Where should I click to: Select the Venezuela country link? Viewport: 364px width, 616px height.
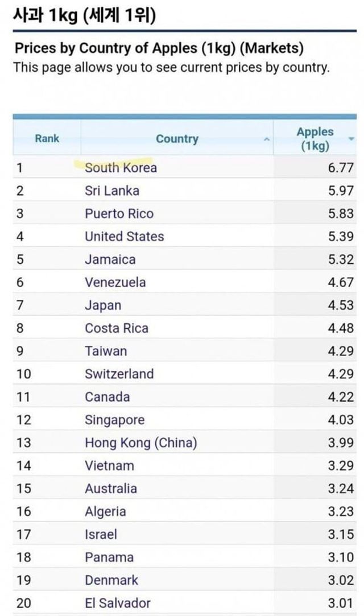115,282
